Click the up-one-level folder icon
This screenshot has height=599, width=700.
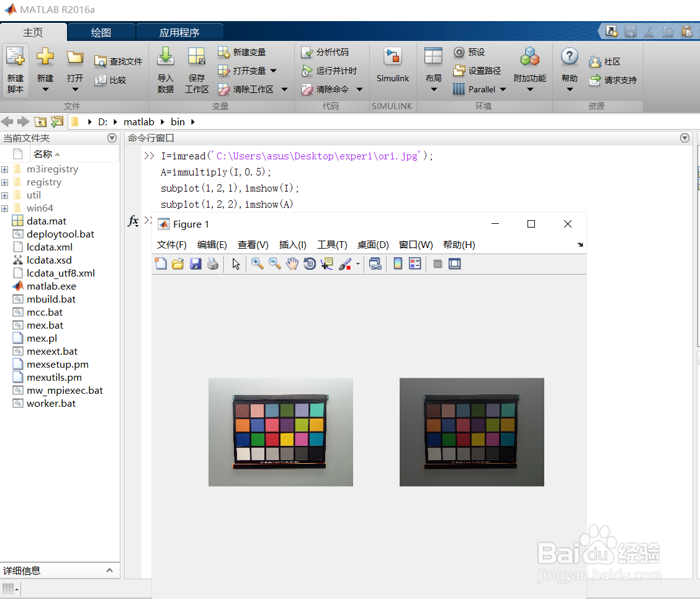tap(40, 122)
